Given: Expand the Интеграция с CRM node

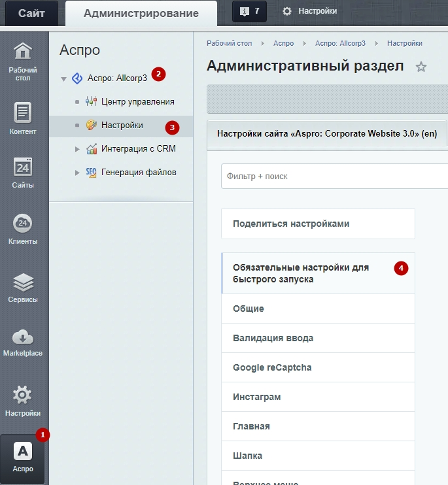Looking at the screenshot, I should 77,149.
